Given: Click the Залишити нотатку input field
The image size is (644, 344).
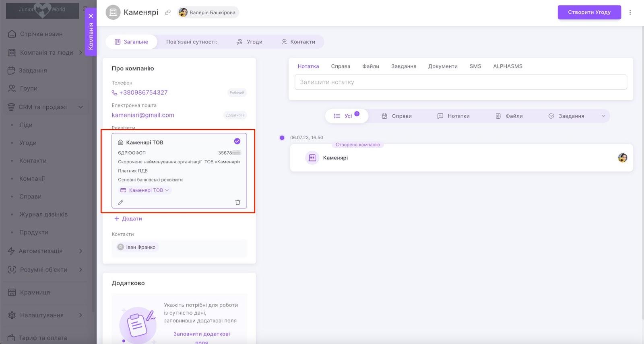Looking at the screenshot, I should (x=460, y=82).
